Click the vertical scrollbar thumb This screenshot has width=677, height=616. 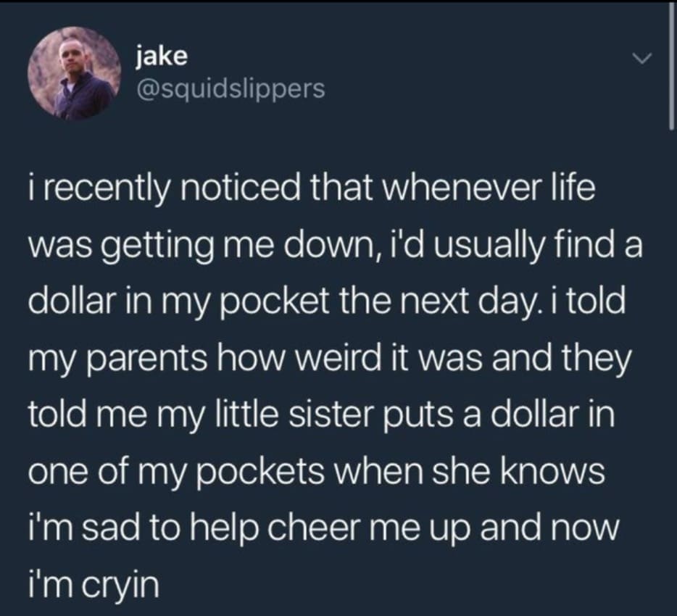coord(672,64)
